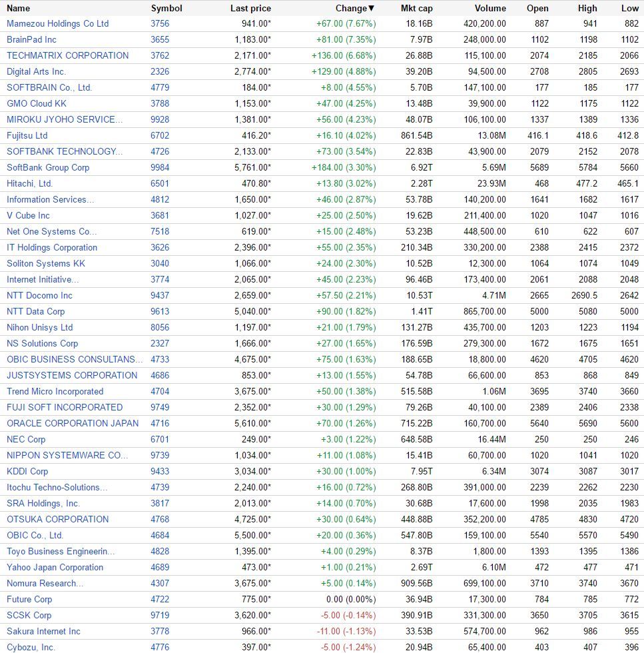Sort by Last price column header
Screen dimensions: 644x653
(250, 8)
